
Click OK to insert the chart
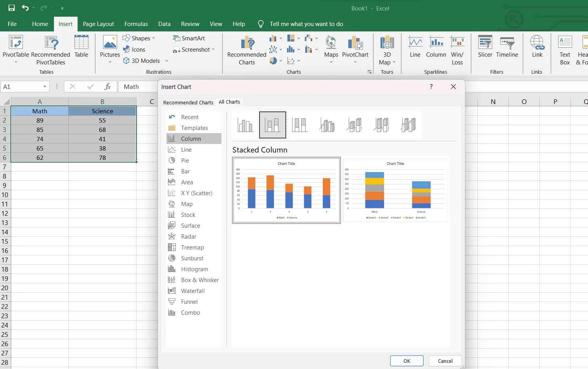[x=406, y=360]
